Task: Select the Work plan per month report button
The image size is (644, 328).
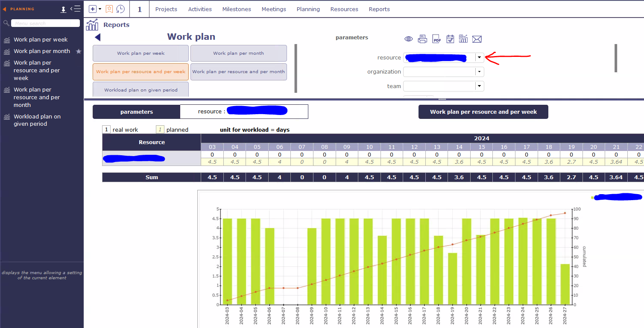Action: pyautogui.click(x=238, y=53)
